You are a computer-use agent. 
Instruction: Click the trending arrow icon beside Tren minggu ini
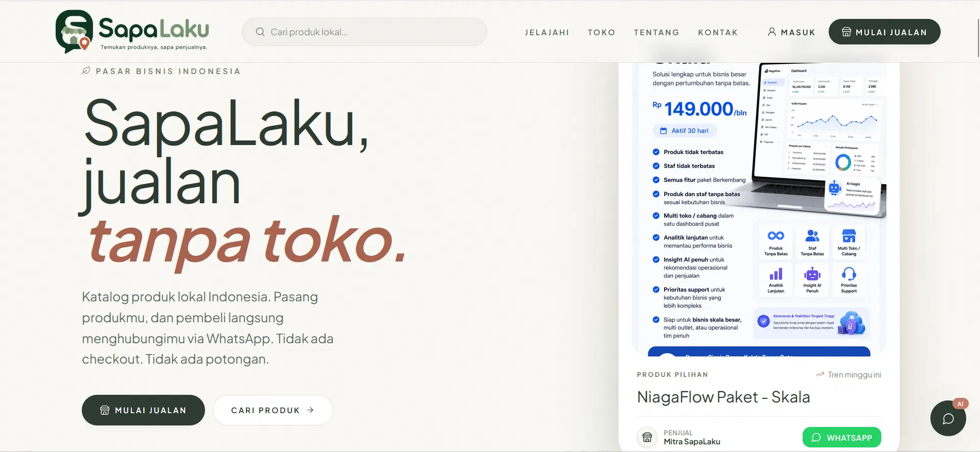pos(820,374)
